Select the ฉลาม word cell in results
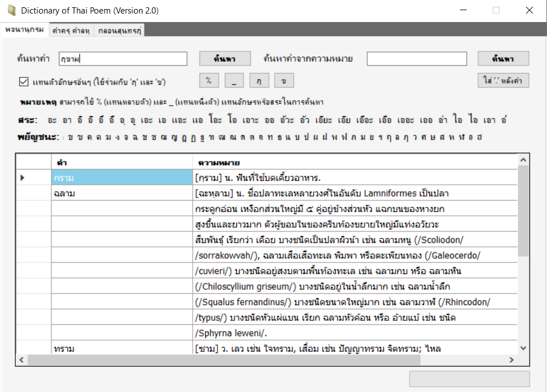The width and height of the screenshot is (547, 392). tap(122, 194)
